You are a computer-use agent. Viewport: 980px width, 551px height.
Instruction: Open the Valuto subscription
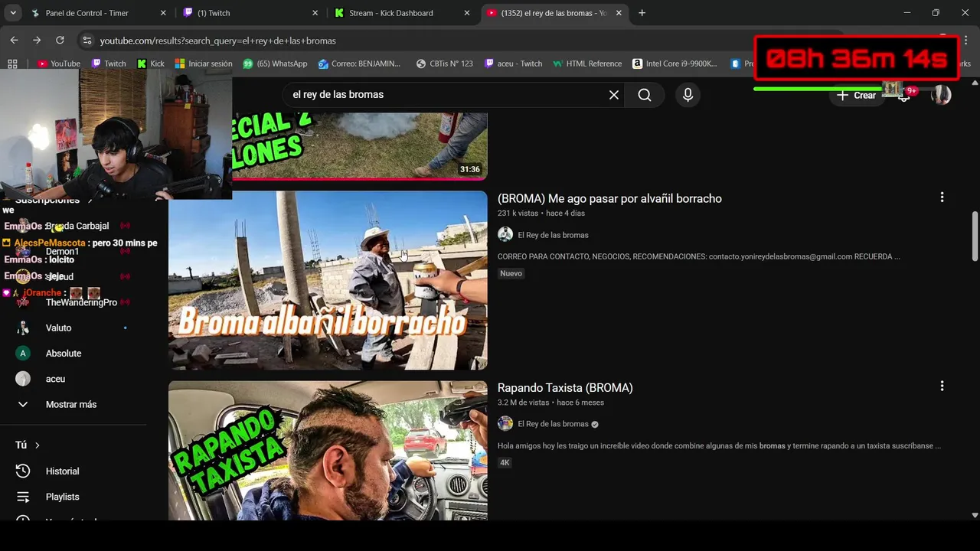[x=58, y=328]
